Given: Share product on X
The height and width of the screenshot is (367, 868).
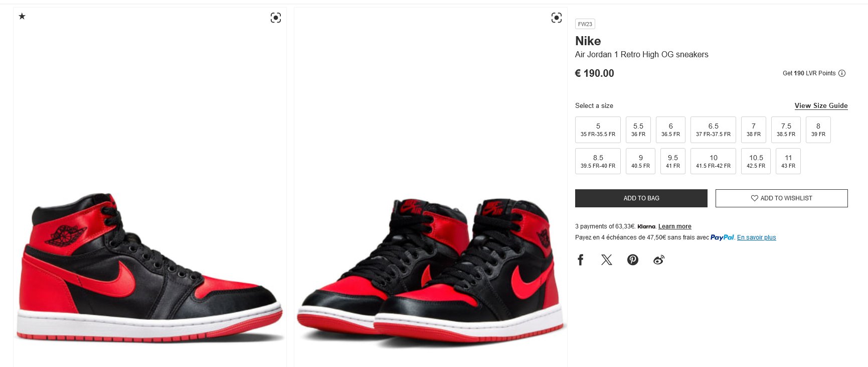Looking at the screenshot, I should 607,260.
